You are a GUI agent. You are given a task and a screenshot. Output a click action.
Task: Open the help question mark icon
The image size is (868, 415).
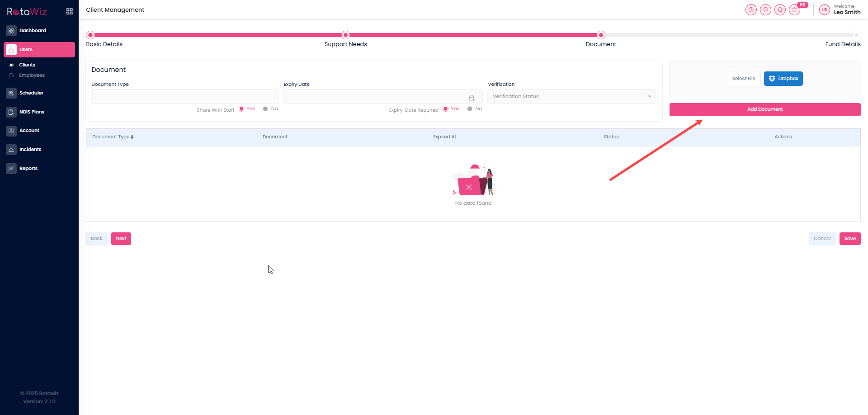pos(751,10)
